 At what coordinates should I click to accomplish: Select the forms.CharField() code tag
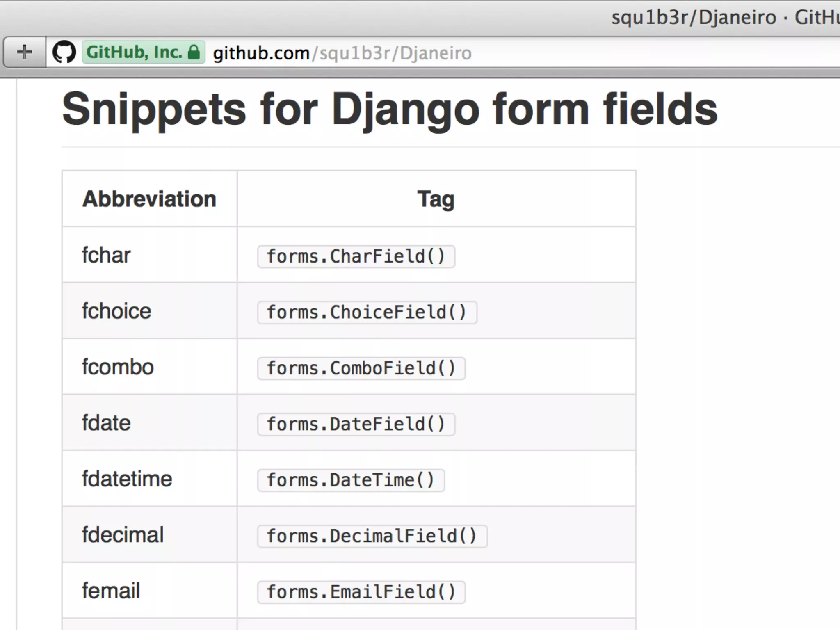(x=356, y=257)
